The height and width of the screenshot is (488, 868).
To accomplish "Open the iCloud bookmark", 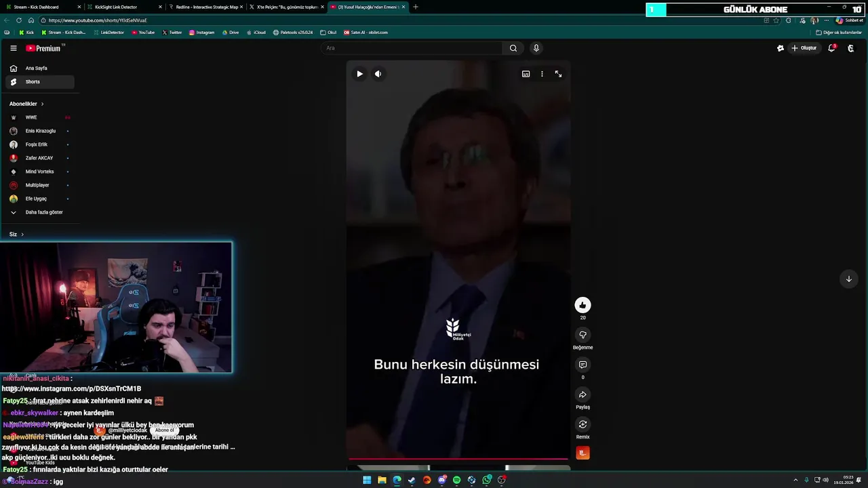I will click(256, 33).
